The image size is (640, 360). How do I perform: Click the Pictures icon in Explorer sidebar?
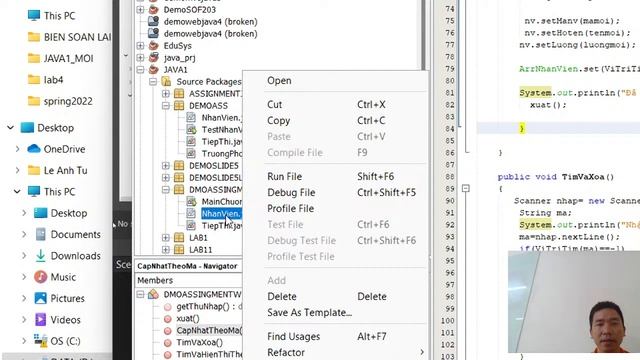(x=40, y=298)
